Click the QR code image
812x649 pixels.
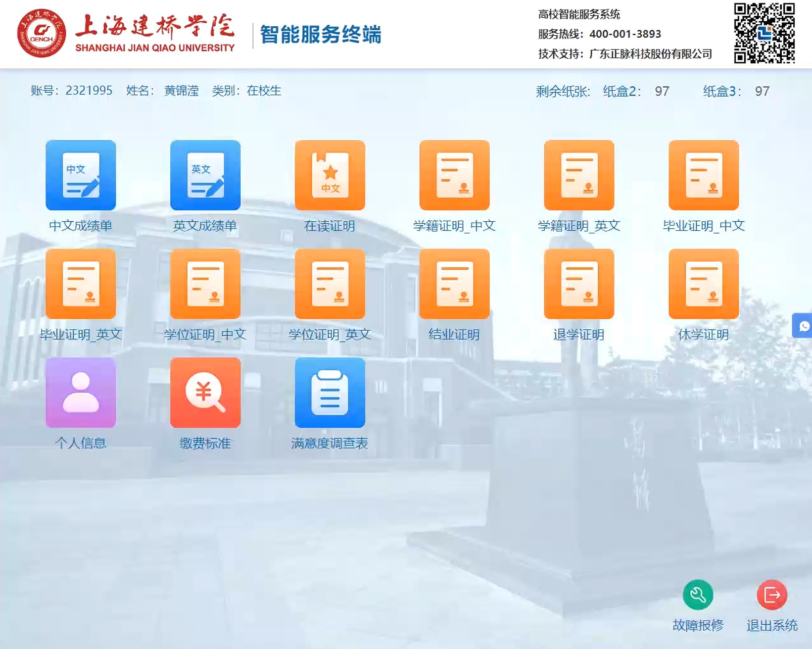[764, 33]
